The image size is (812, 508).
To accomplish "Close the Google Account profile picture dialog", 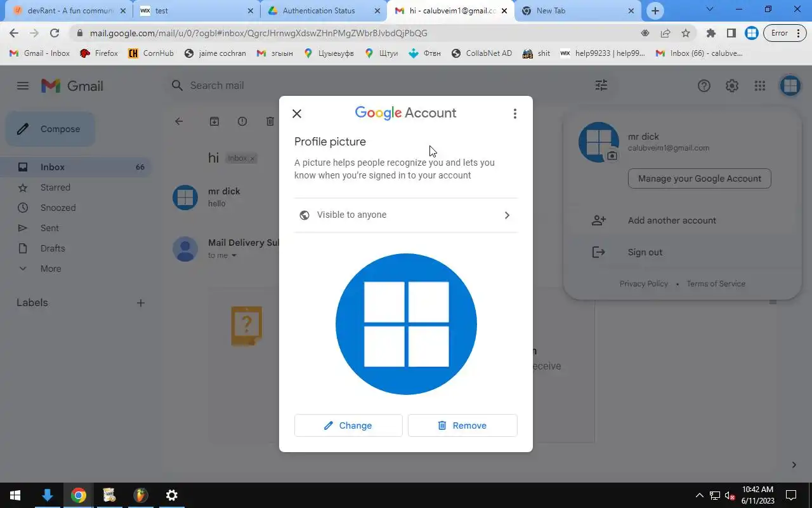I will click(296, 114).
